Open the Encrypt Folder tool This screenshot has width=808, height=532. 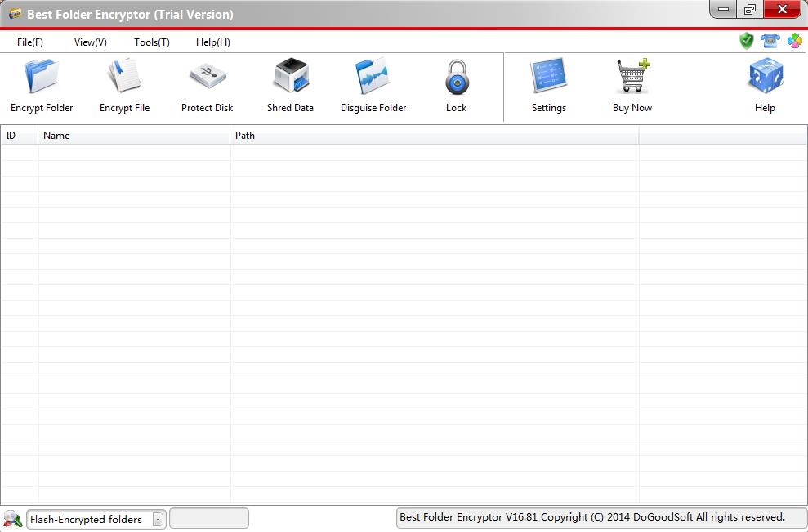click(42, 86)
